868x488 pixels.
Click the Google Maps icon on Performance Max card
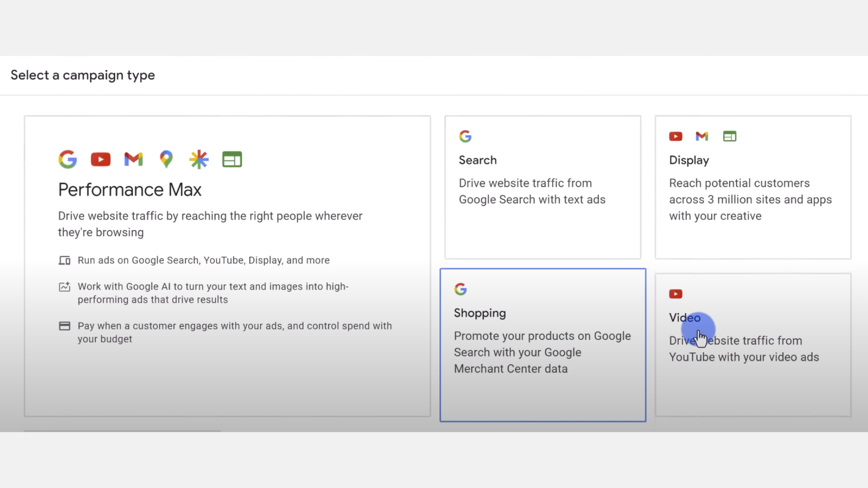pyautogui.click(x=165, y=159)
